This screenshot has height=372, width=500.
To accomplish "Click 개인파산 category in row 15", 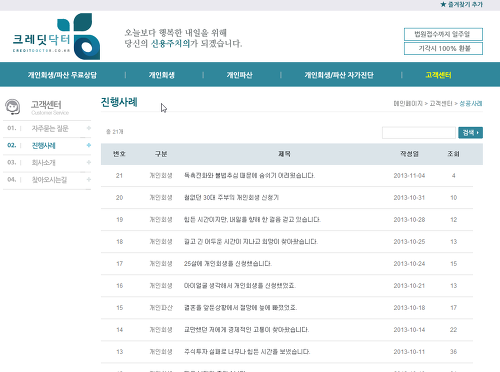I will tap(161, 308).
